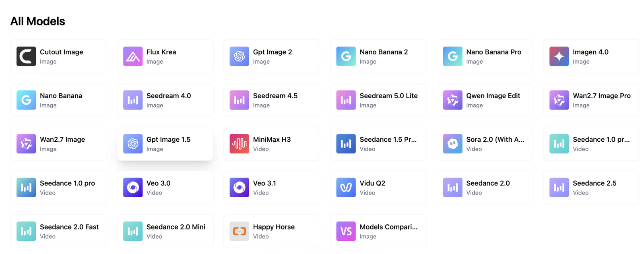Open the Models Compari... card
This screenshot has height=254, width=644.
point(378,231)
